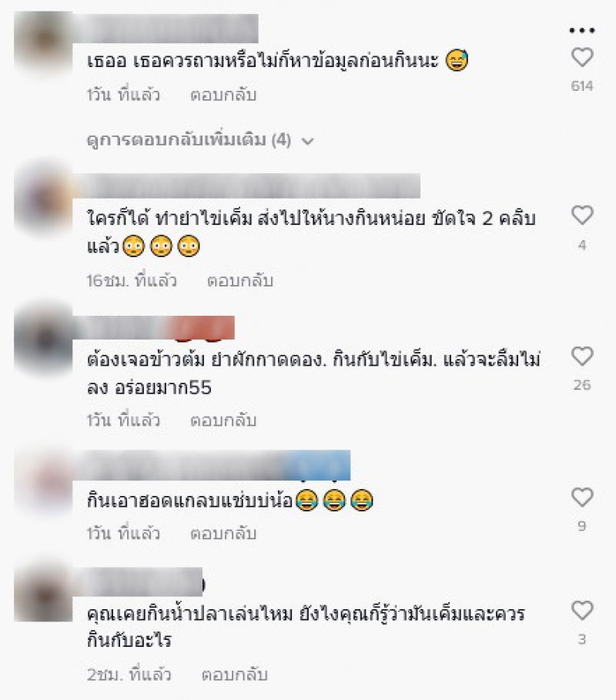
Task: Open the last commenter's avatar
Action: (x=43, y=591)
